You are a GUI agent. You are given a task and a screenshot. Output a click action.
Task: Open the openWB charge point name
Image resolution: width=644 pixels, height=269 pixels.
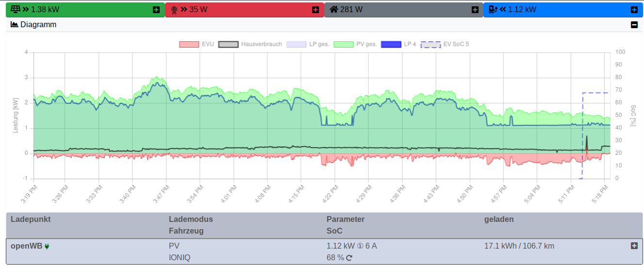pos(26,246)
